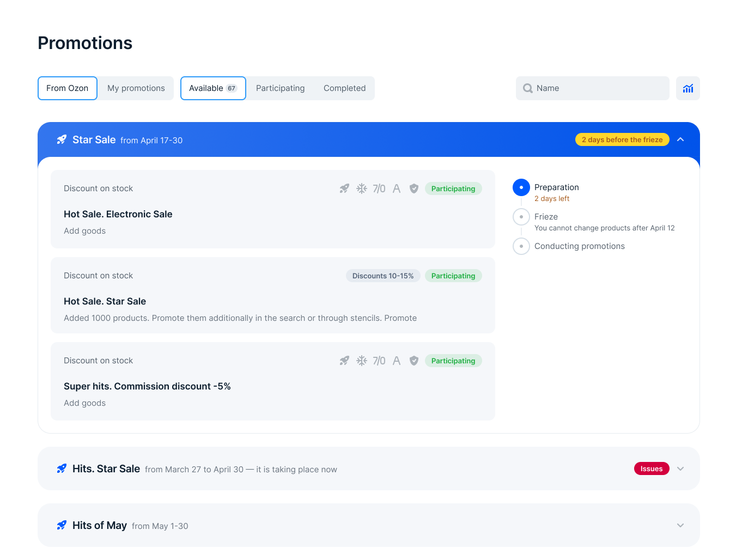Click snowflake icon in Super hits card
Screen dimensions: 736x560
click(362, 361)
